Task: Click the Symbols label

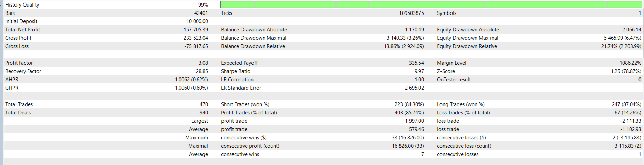Action: coord(447,13)
